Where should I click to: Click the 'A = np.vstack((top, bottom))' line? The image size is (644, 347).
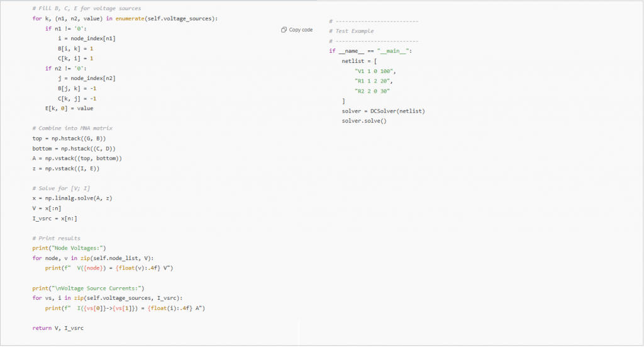pos(77,158)
